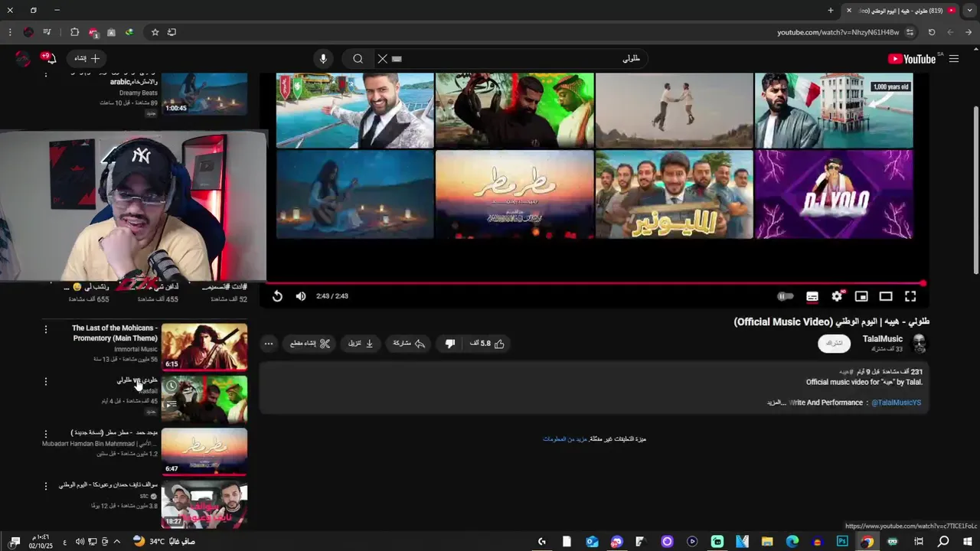Screen dimensions: 980x551
Task: Open browser media control icon
Action: [x=47, y=32]
